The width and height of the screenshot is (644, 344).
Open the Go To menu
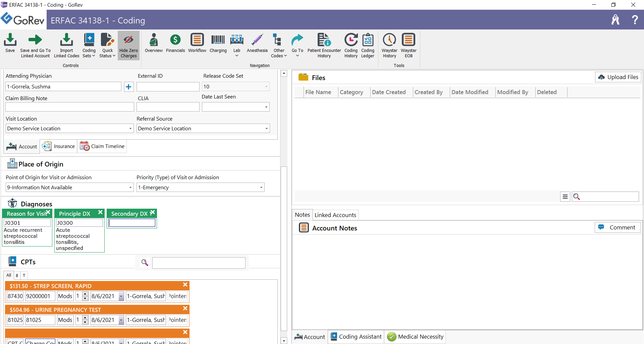pos(297,45)
